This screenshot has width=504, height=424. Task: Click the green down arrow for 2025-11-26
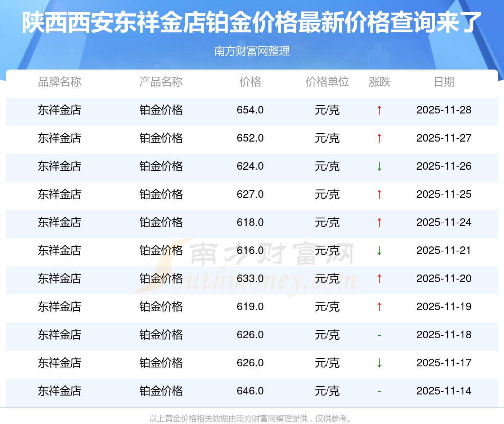coord(379,166)
